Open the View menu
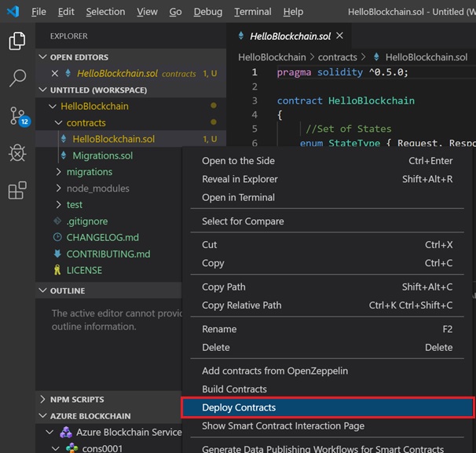476x453 pixels. point(147,12)
